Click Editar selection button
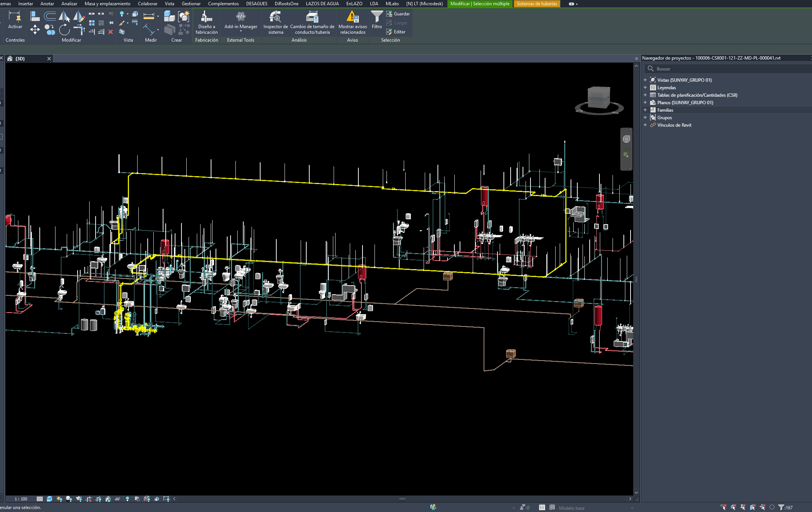Screen dimensions: 812x512 coord(396,32)
